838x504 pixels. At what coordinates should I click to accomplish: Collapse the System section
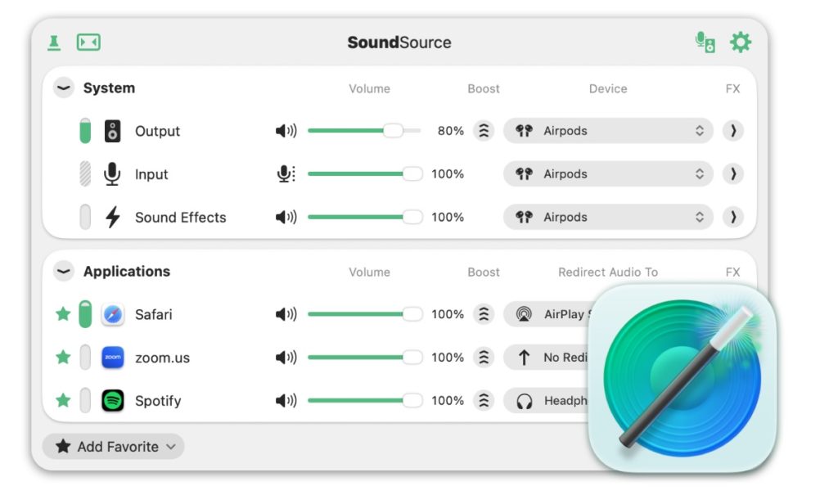[64, 88]
